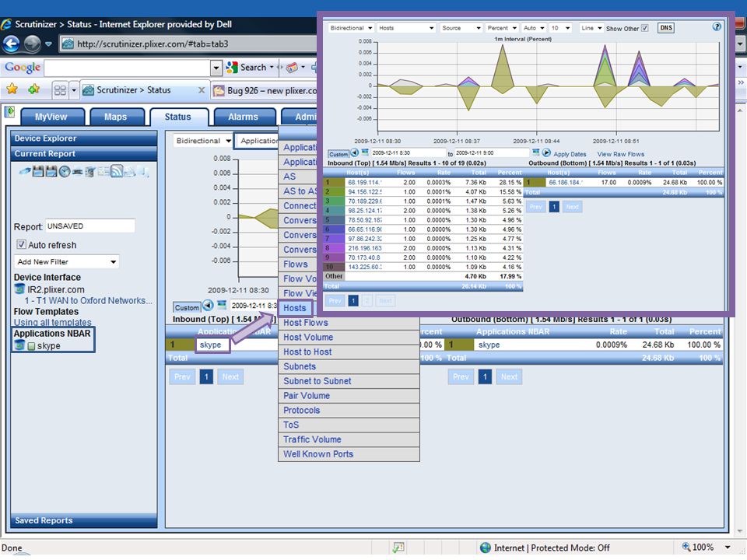Click the second floppy-disk save icon in Current Report
Image resolution: width=747 pixels, height=560 pixels.
pos(51,171)
